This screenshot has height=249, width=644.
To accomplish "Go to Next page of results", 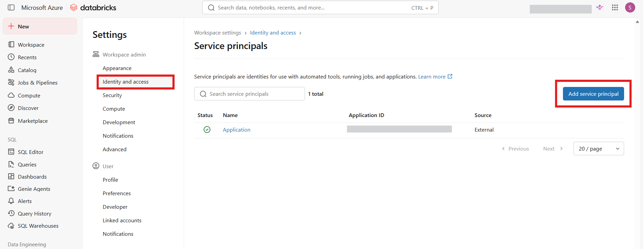I will [x=553, y=149].
